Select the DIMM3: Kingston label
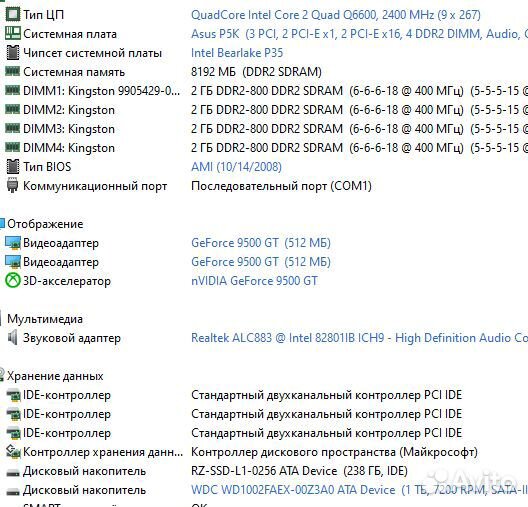Screen dimensions: 528x507 (x=69, y=129)
